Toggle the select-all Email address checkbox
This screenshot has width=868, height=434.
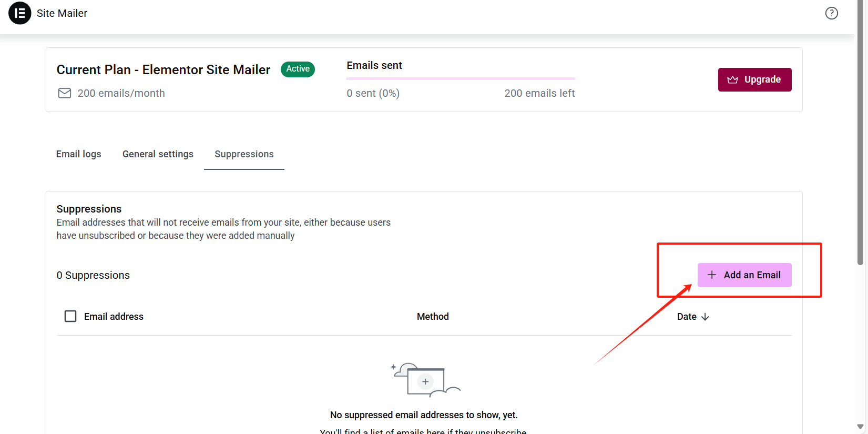point(70,316)
